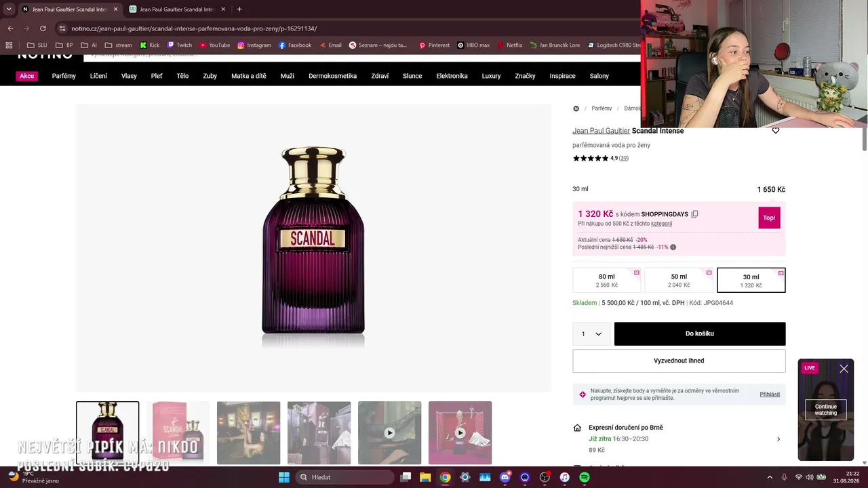Select the 80 ml size option

point(607,280)
